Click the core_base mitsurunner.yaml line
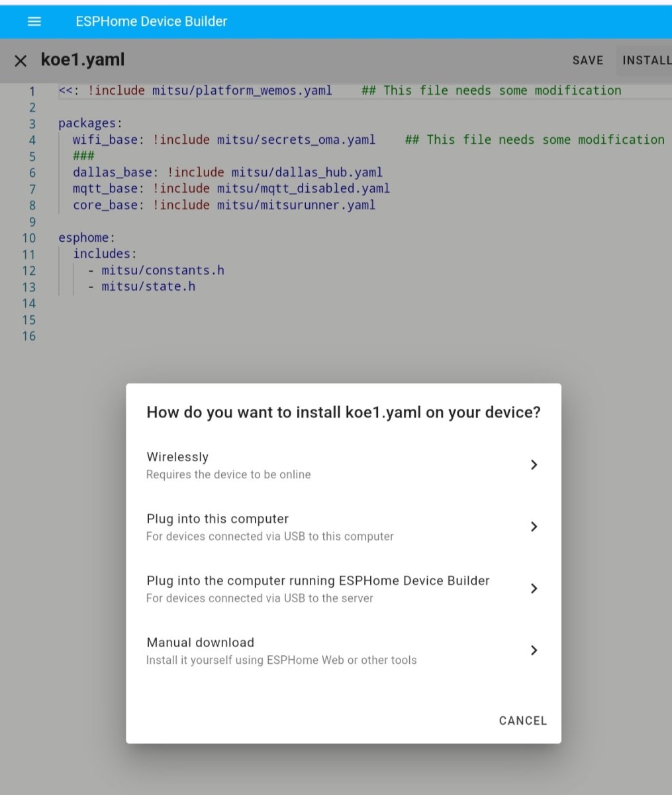Image resolution: width=672 pixels, height=795 pixels. tap(224, 205)
